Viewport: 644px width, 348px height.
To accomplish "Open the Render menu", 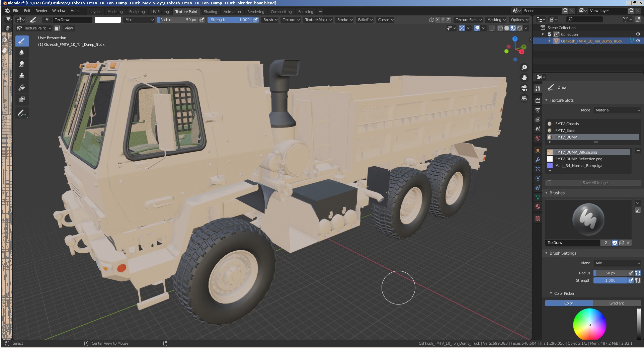I will [x=42, y=11].
